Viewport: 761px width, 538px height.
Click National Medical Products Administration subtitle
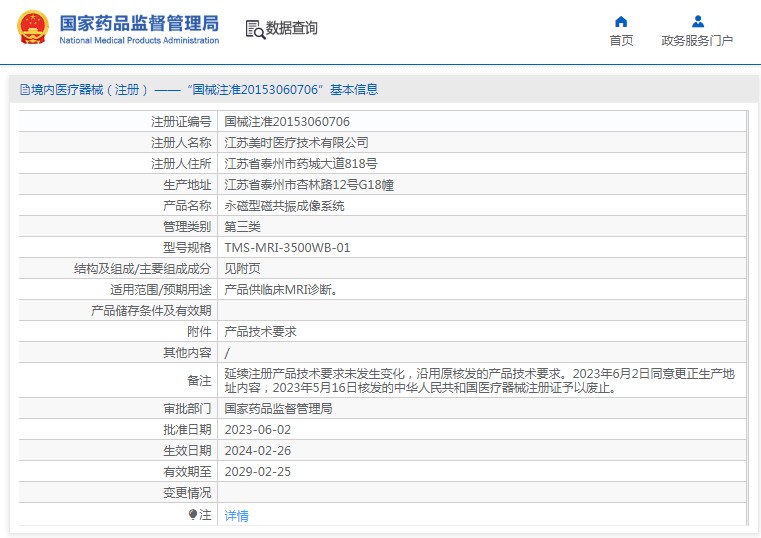(x=139, y=41)
